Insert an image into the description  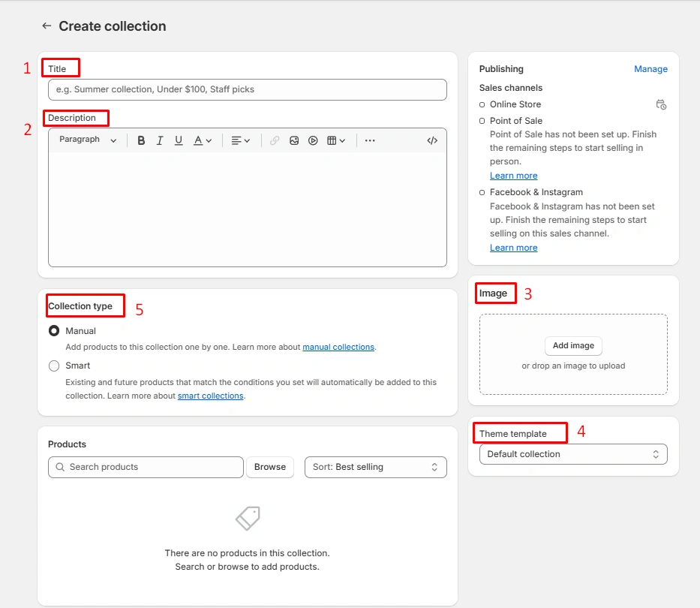(294, 140)
